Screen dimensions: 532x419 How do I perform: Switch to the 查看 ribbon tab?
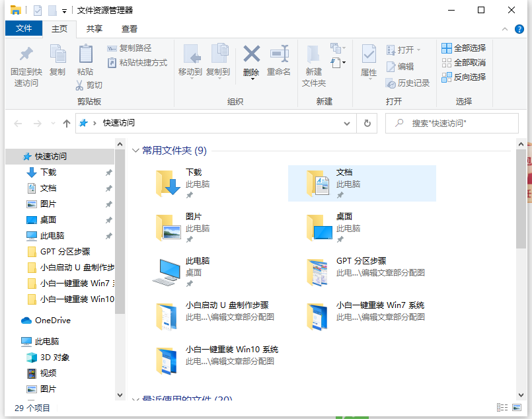pyautogui.click(x=128, y=29)
